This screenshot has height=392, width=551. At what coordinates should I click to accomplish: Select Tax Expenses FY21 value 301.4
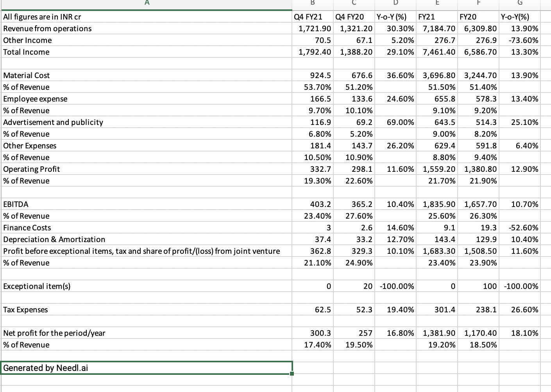(437, 310)
